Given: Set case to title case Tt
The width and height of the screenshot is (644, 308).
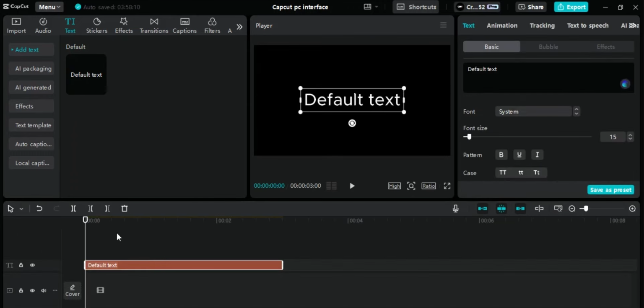Looking at the screenshot, I should tap(537, 173).
